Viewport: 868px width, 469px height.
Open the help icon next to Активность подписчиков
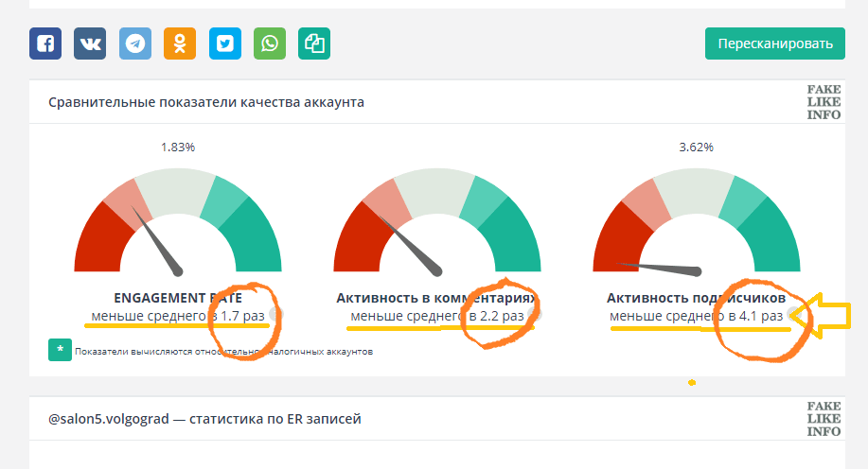click(x=794, y=315)
